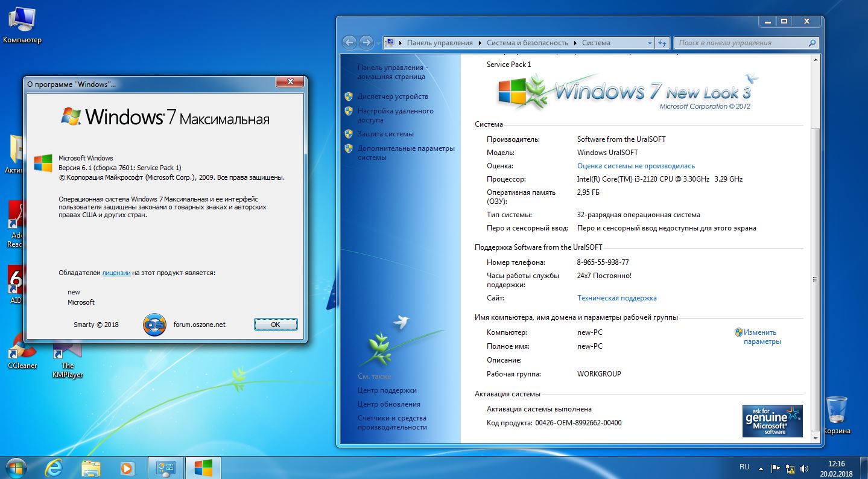Viewport: 868px width, 479px height.
Task: Open the volume speaker tray icon
Action: [804, 468]
